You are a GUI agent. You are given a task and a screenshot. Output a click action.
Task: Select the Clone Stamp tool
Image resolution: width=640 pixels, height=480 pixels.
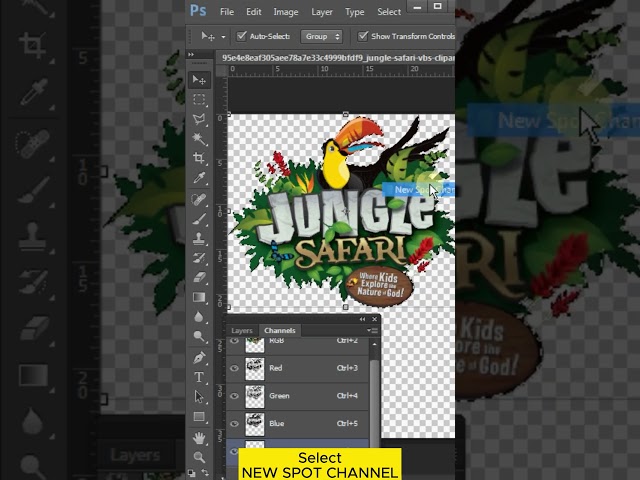click(x=199, y=239)
